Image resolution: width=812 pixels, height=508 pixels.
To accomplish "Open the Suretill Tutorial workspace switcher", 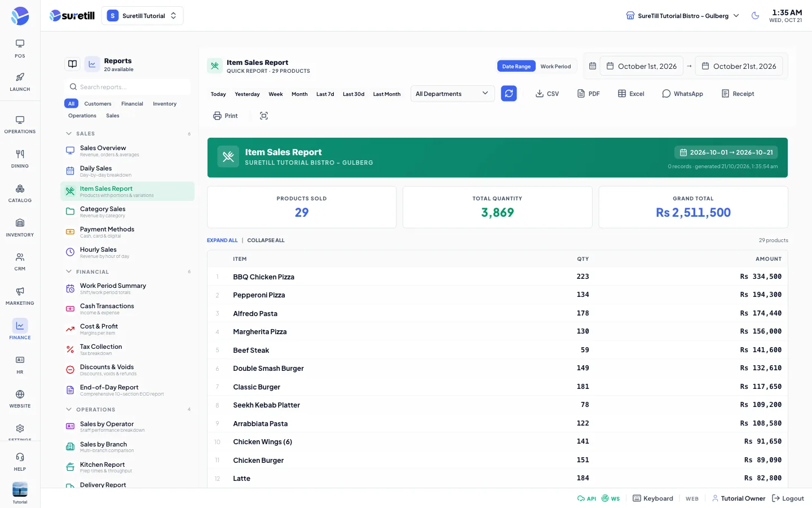I will coord(143,16).
